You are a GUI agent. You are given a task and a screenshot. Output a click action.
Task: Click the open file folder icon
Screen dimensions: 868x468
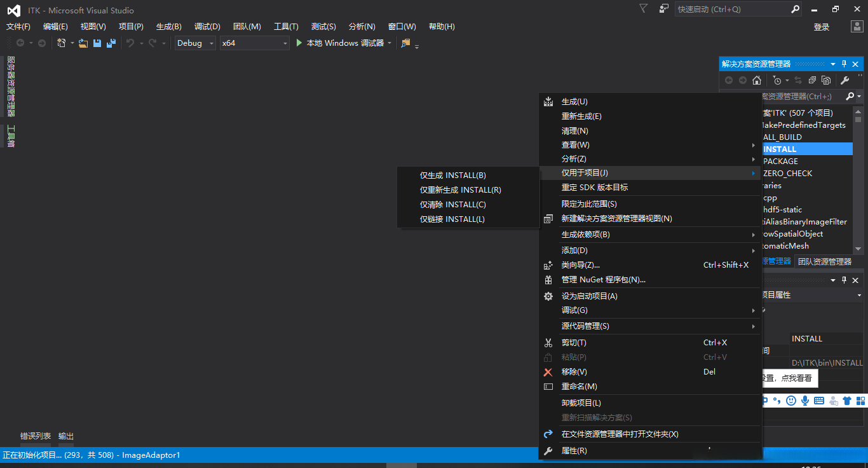coord(83,43)
